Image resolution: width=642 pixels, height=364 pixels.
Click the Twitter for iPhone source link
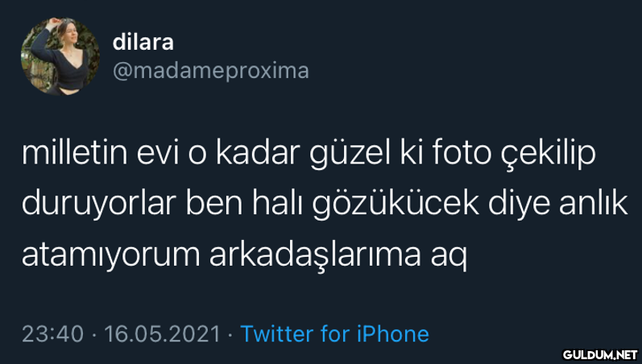[x=334, y=333]
